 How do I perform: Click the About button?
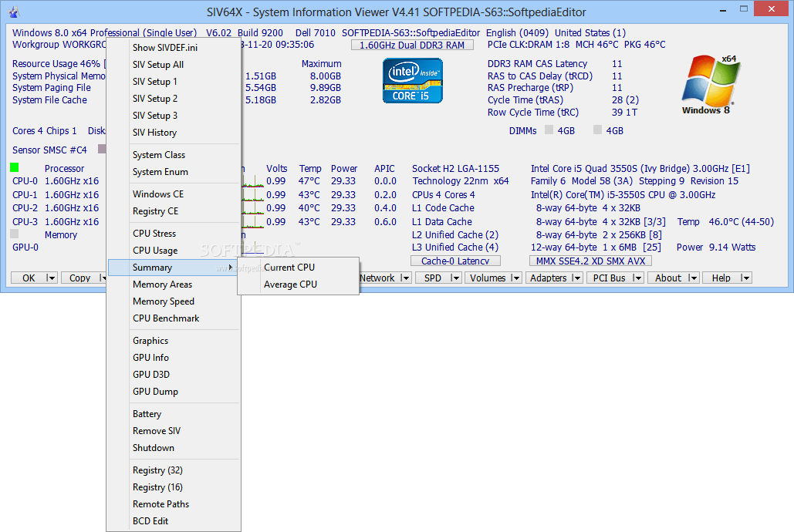pos(668,278)
